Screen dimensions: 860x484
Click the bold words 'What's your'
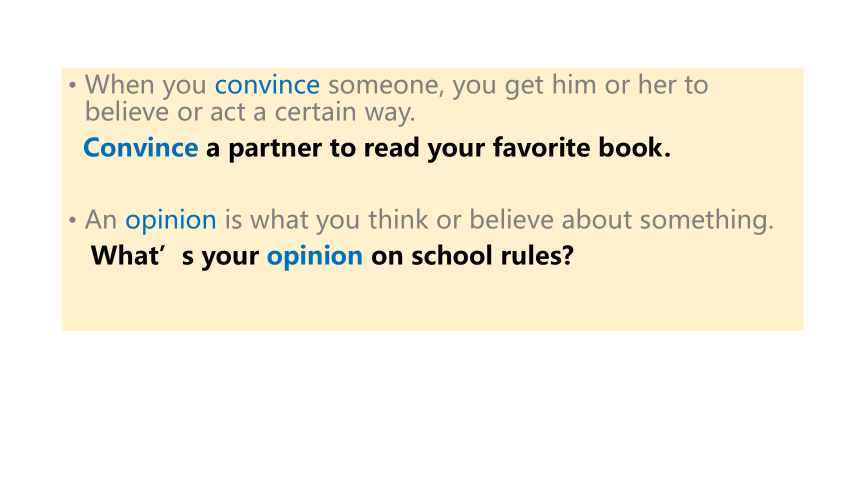click(x=174, y=256)
